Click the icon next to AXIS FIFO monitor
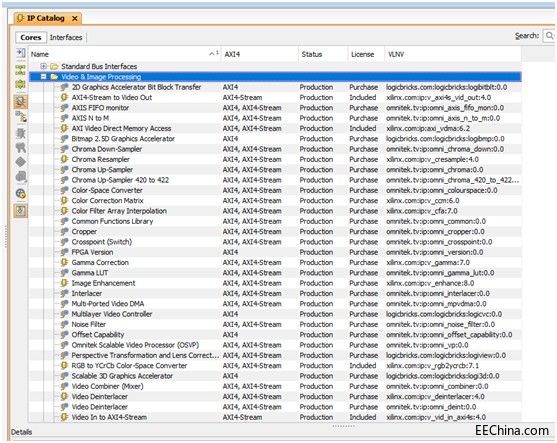Viewport: 557px width, 443px height. click(64, 107)
